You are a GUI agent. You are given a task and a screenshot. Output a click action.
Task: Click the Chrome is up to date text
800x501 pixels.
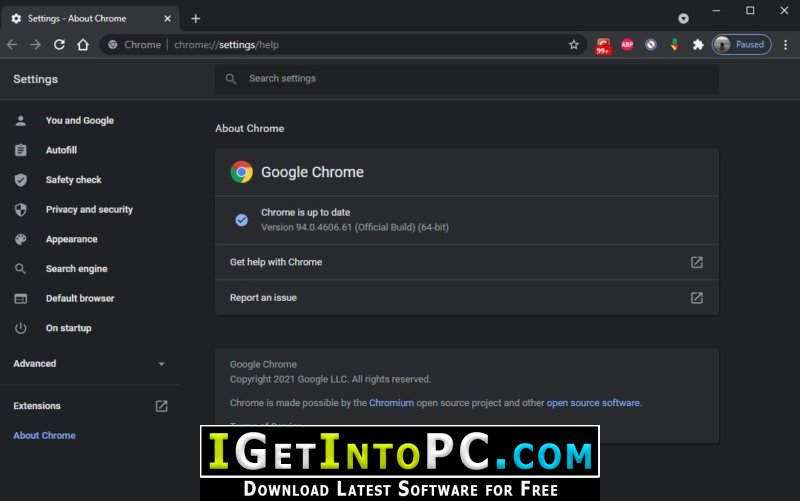[x=306, y=212]
